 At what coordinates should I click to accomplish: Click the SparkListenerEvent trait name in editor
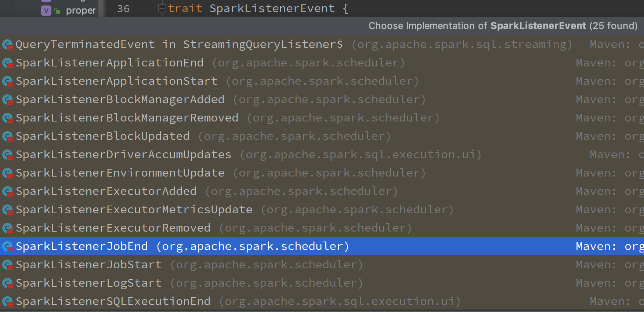[272, 8]
